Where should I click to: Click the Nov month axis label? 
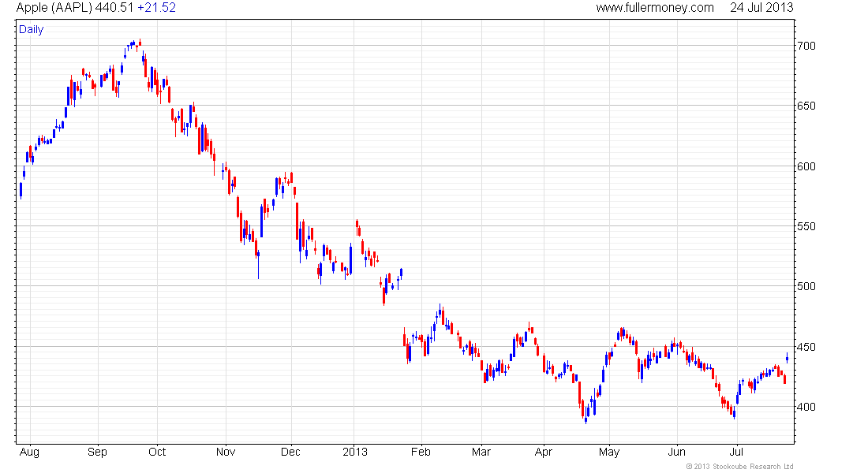click(x=226, y=452)
